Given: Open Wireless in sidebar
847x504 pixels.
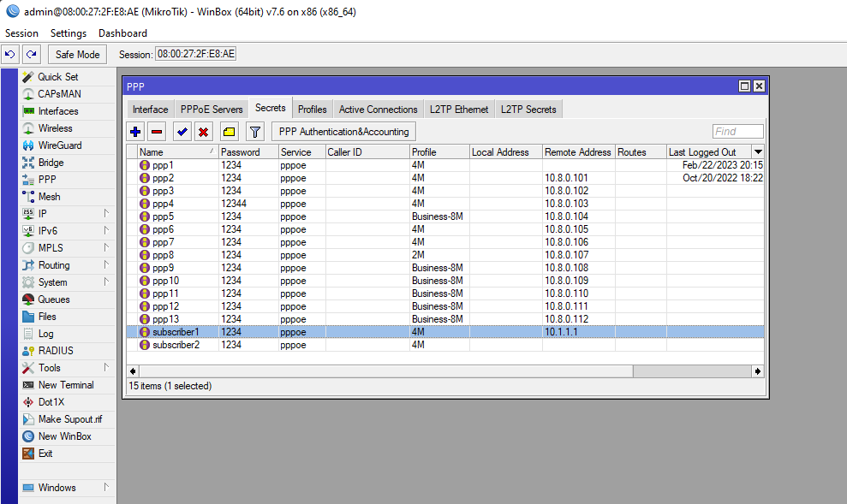Looking at the screenshot, I should click(68, 128).
